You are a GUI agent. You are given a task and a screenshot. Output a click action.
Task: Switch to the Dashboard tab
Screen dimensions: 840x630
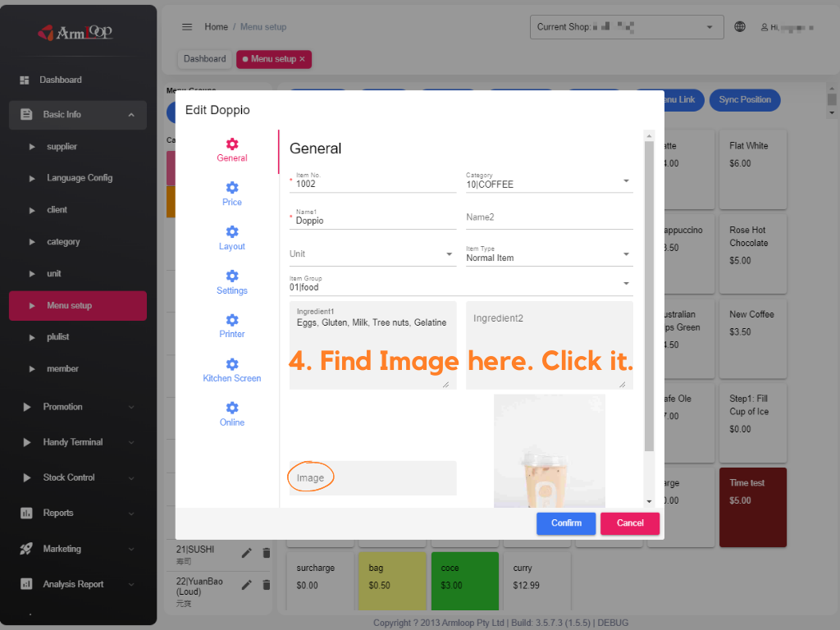coord(204,59)
